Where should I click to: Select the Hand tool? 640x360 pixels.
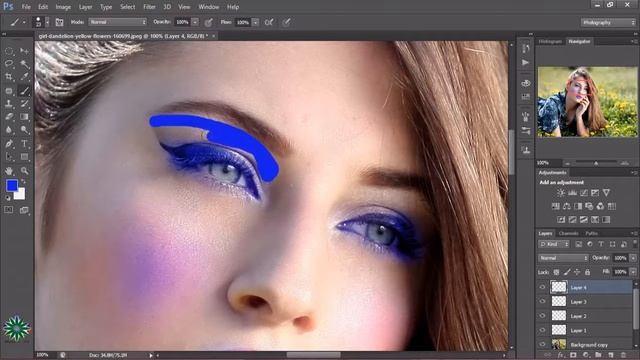tap(9, 171)
